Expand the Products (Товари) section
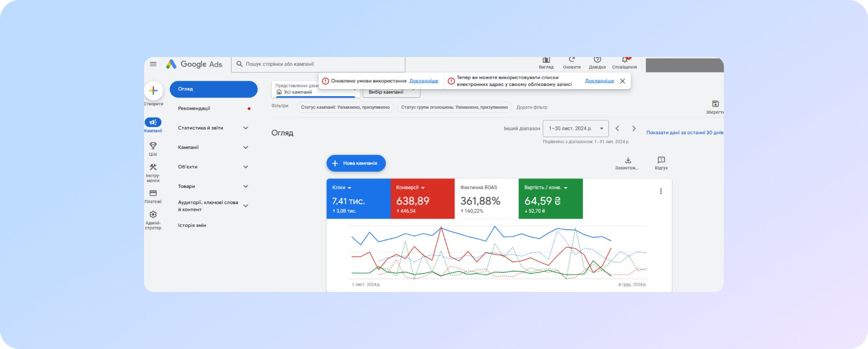The width and height of the screenshot is (868, 349). pyautogui.click(x=246, y=187)
